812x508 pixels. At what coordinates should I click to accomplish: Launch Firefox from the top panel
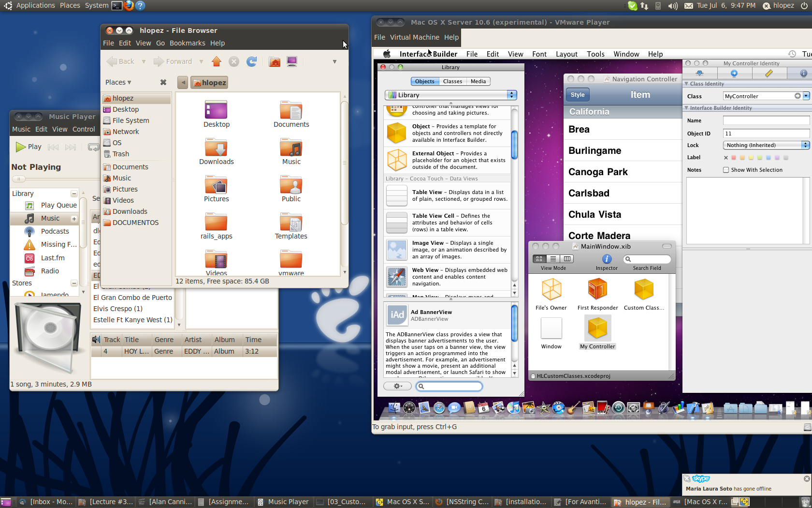(x=129, y=5)
